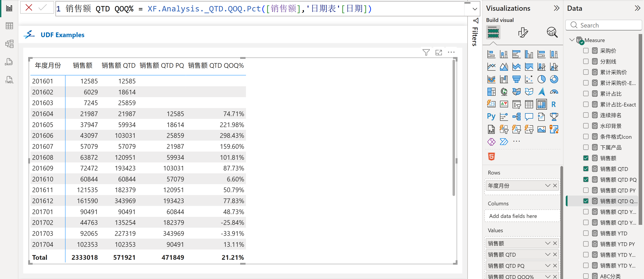Switch to Model view in left sidebar
The image size is (644, 279).
coord(9,44)
